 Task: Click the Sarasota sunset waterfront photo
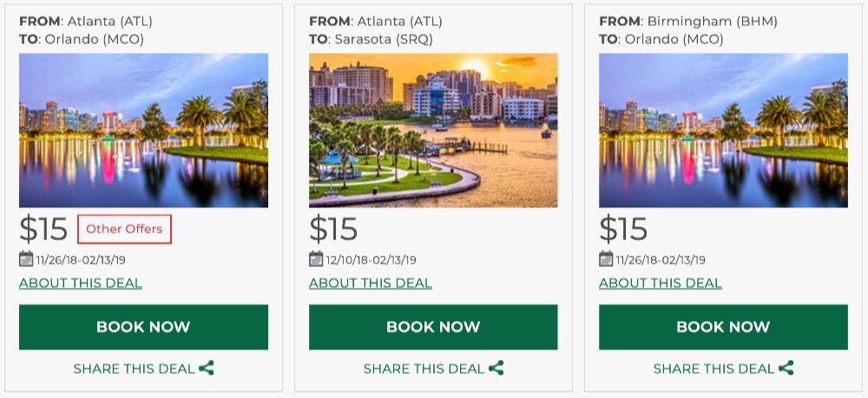tap(433, 130)
